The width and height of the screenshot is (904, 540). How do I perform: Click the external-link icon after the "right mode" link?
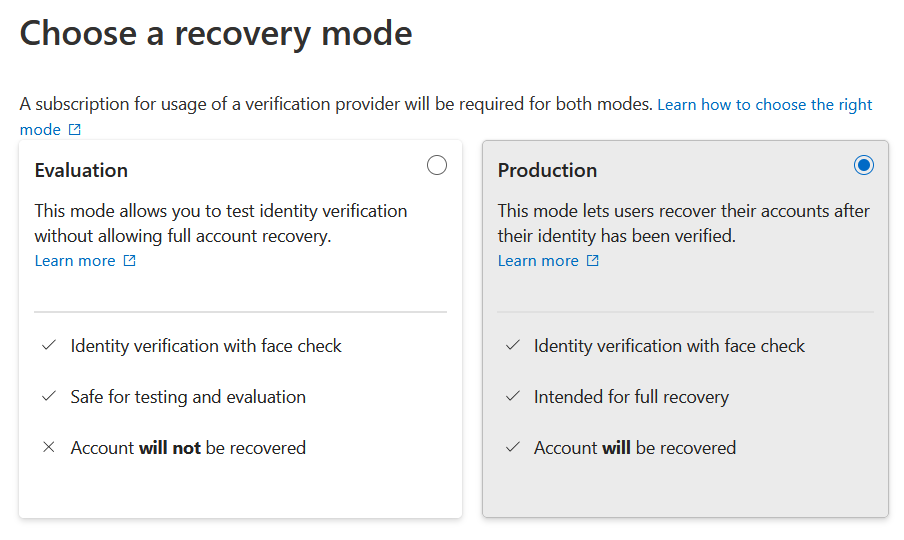tap(75, 130)
